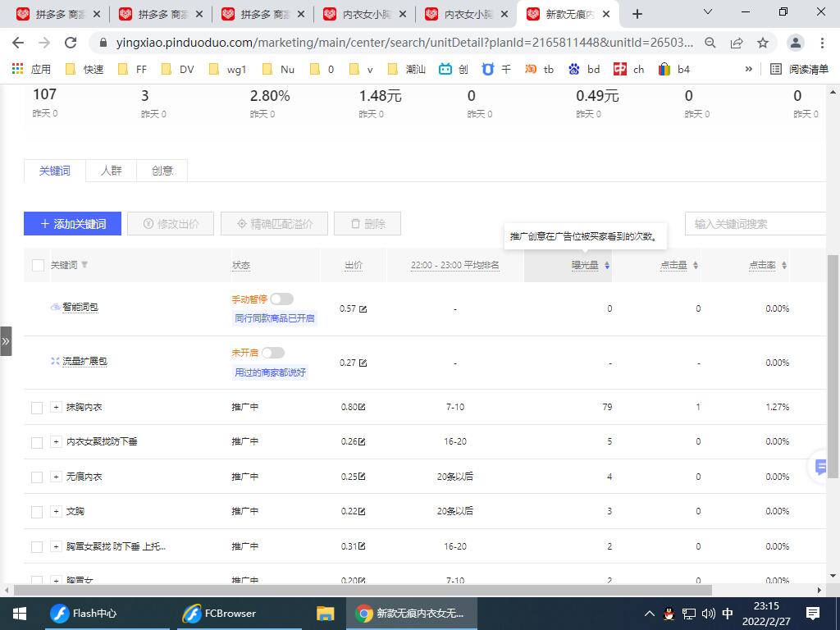The width and height of the screenshot is (840, 630).
Task: Click 修改出价 button
Action: point(171,223)
